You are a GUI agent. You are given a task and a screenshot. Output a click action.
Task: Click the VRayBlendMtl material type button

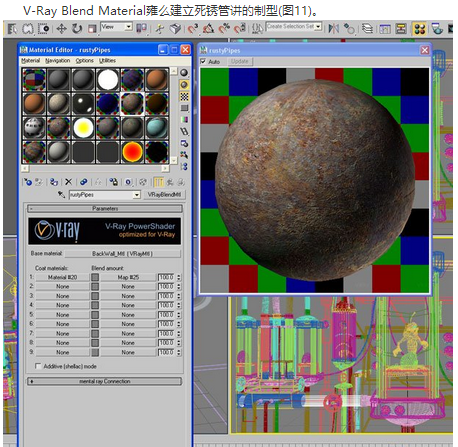[x=164, y=195]
